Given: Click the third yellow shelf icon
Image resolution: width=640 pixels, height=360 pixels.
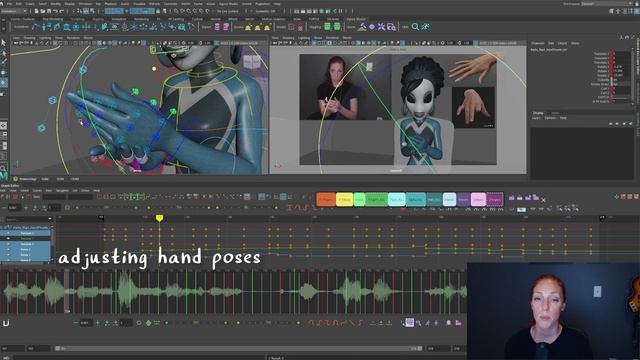Looking at the screenshot, I should [x=267, y=27].
